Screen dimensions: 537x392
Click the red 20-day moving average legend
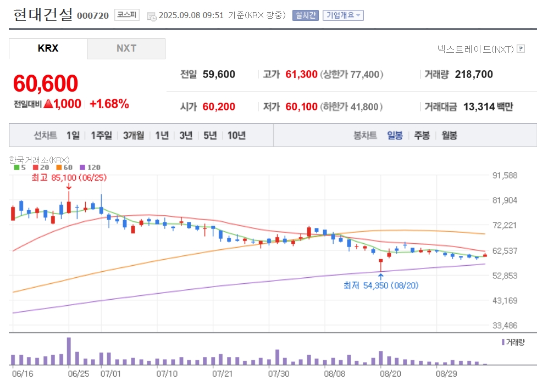tap(41, 167)
